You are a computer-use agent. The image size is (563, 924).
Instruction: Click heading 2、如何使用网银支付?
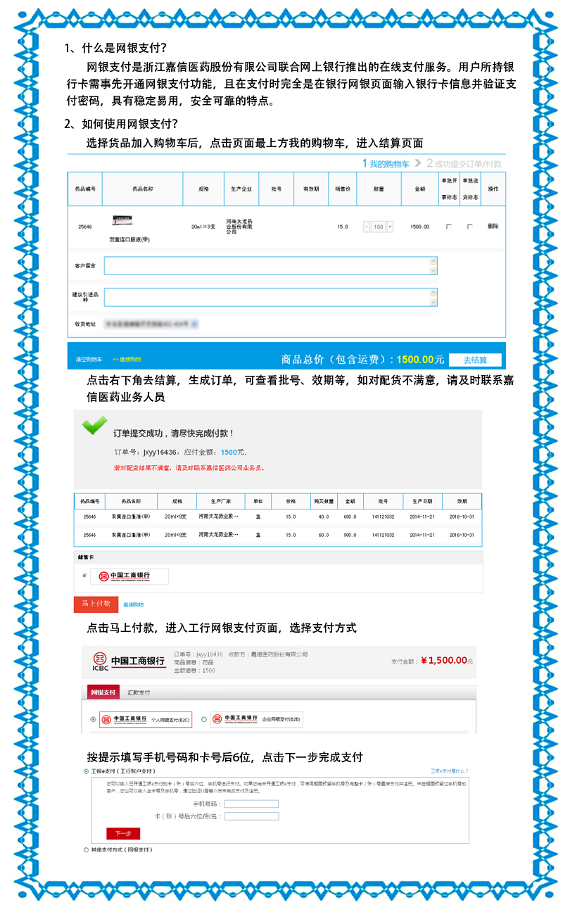121,124
